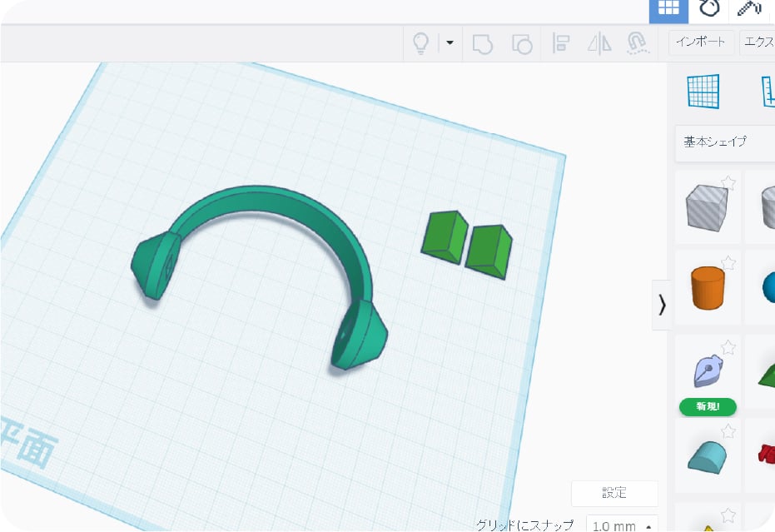Image resolution: width=775 pixels, height=532 pixels.
Task: Open the Sim Lab apple icon
Action: (x=708, y=8)
